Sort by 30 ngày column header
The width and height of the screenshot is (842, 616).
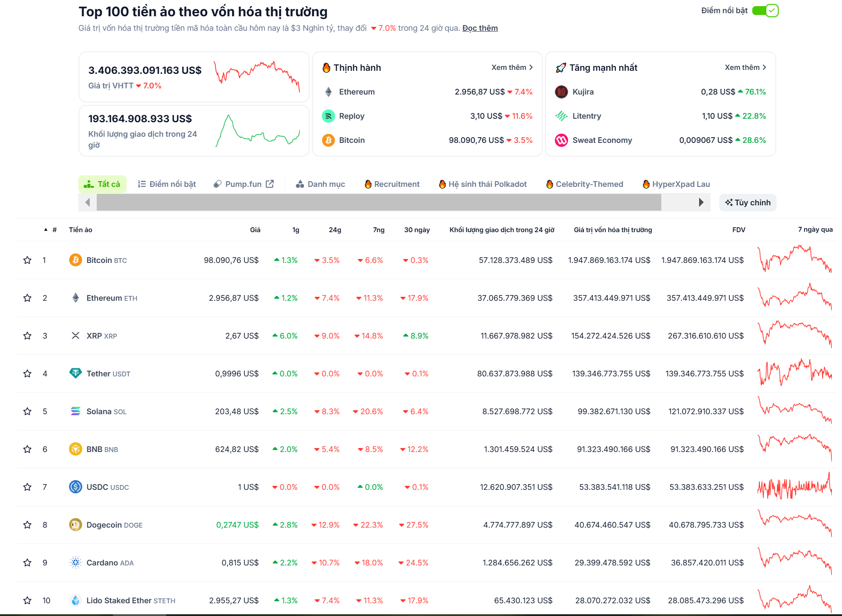click(x=417, y=230)
